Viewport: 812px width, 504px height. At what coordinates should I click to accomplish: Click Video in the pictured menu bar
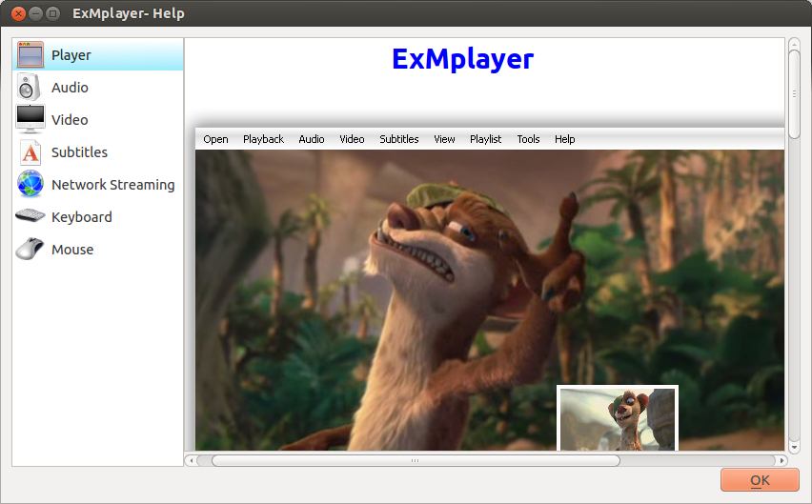(x=352, y=139)
